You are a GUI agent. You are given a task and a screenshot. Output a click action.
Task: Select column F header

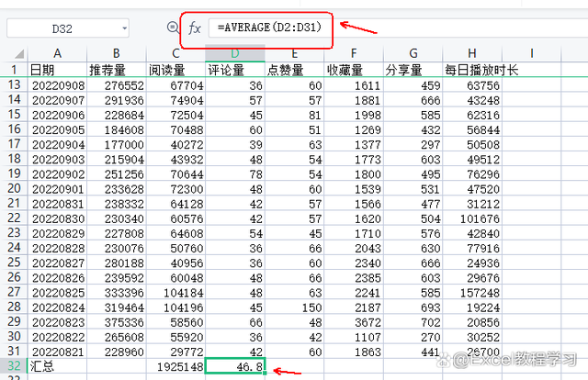354,53
